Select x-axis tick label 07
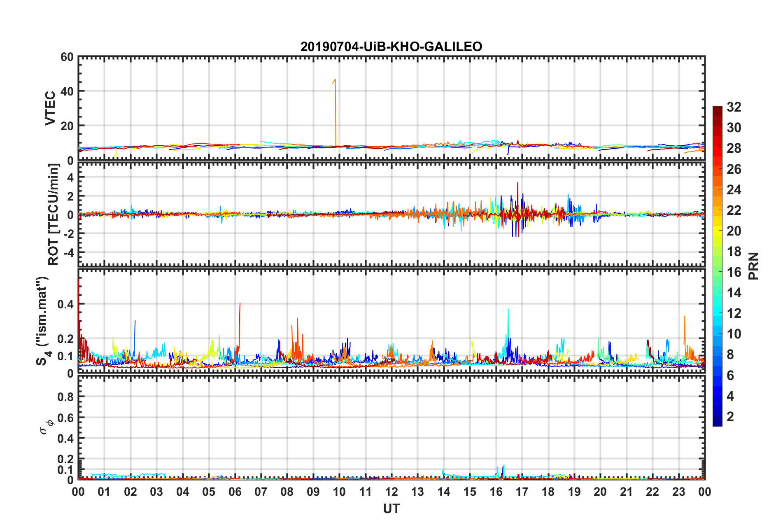The height and width of the screenshot is (532, 783). click(261, 492)
